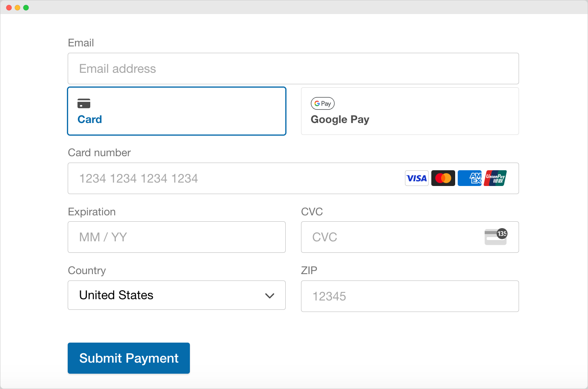Click the Email address input field
Image resolution: width=588 pixels, height=389 pixels.
click(293, 69)
